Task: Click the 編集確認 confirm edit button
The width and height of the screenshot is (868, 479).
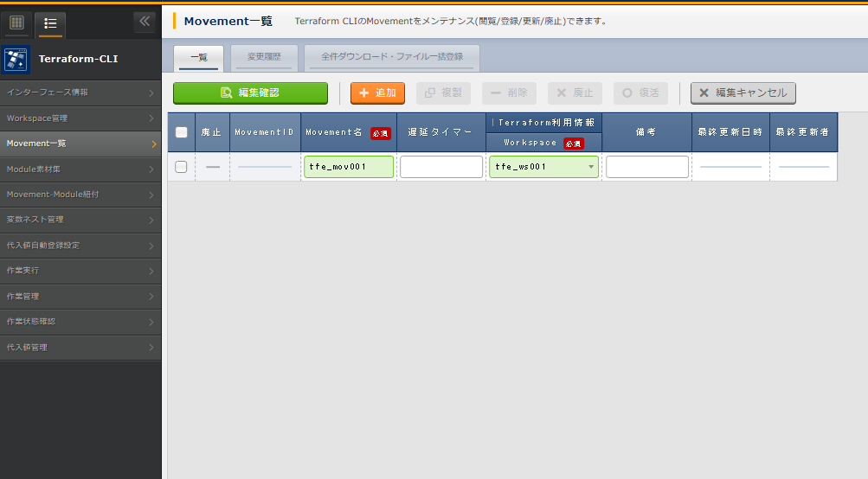Action: pos(250,93)
